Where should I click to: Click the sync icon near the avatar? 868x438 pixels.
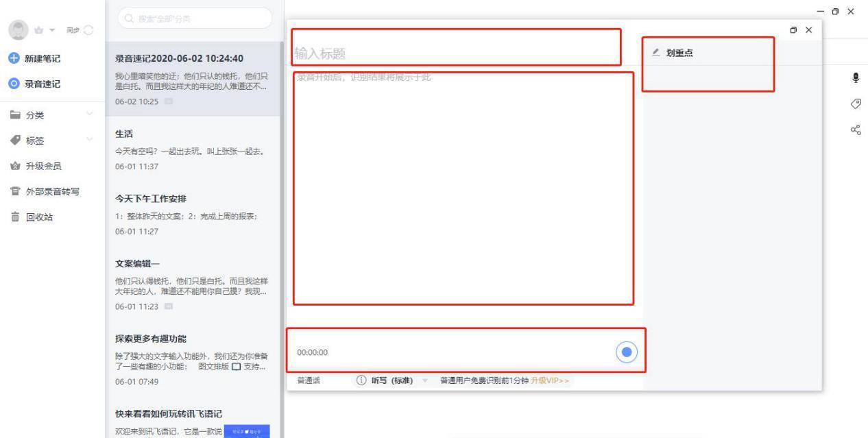(88, 29)
